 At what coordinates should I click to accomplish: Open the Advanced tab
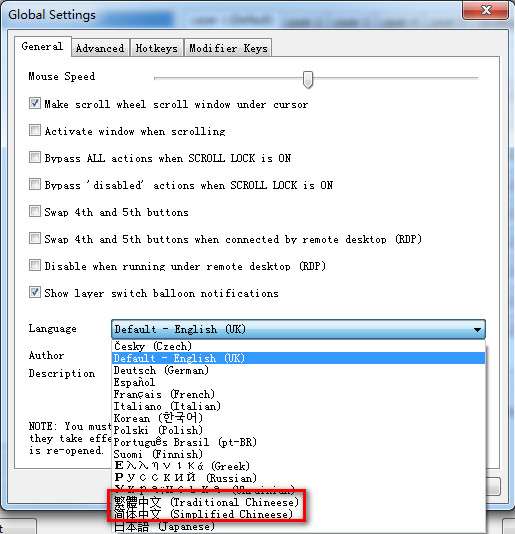(100, 48)
